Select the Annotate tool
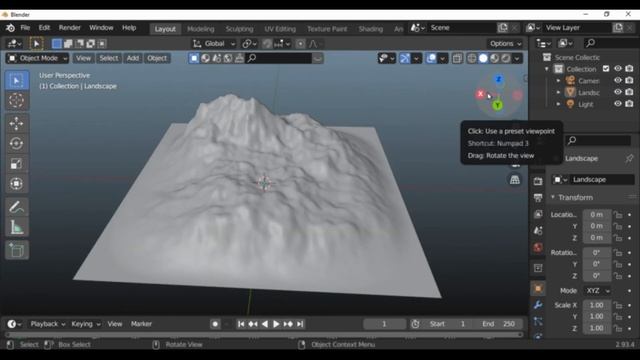Screen dimensions: 640x360 [x=17, y=207]
